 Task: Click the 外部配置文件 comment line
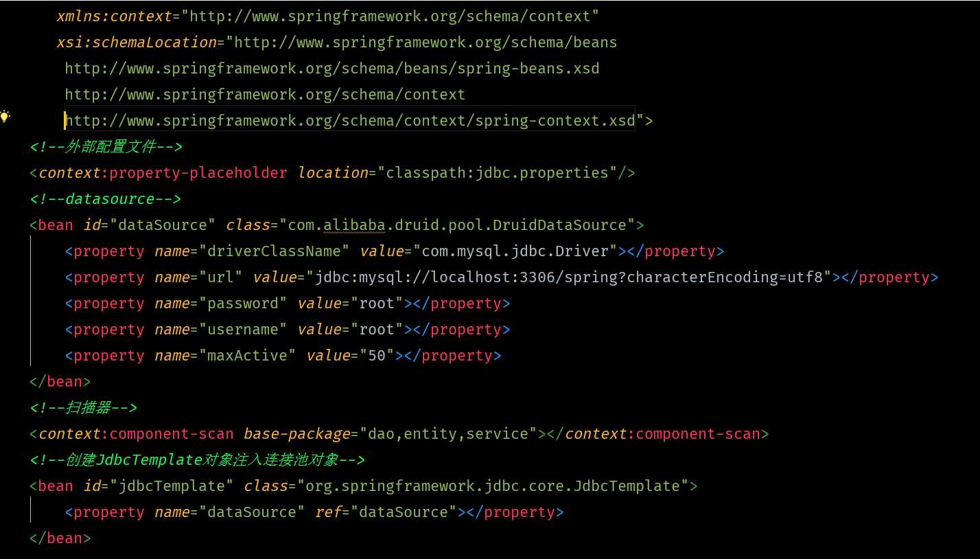pyautogui.click(x=106, y=146)
